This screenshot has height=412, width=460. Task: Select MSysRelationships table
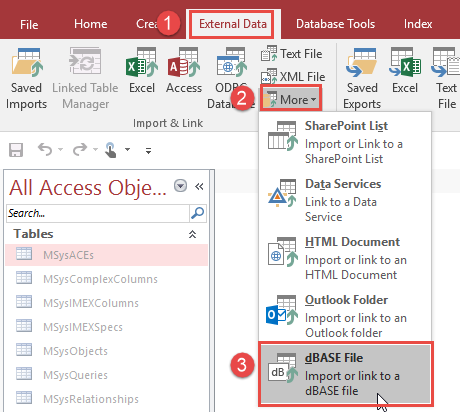pos(107,399)
